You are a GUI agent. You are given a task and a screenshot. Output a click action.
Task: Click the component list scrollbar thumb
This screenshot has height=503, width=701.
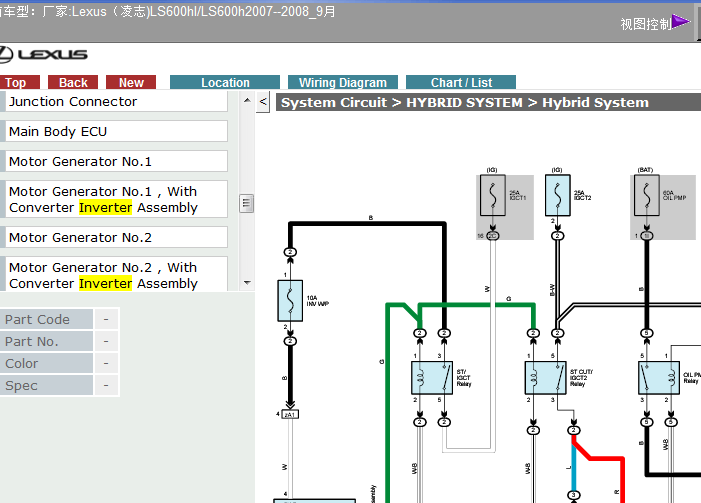click(x=246, y=203)
